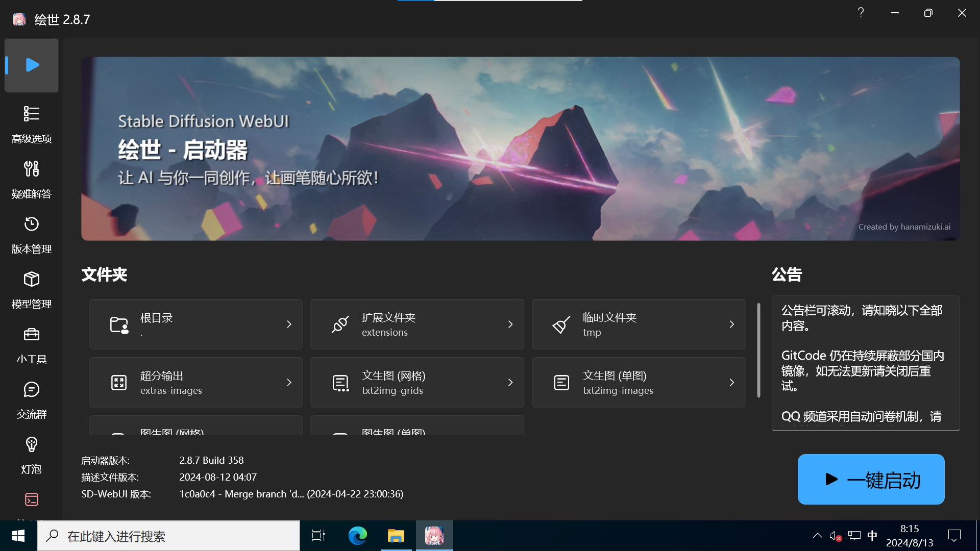Image resolution: width=980 pixels, height=551 pixels.
Task: Open 疑难解答 troubleshooting icon
Action: (x=32, y=169)
